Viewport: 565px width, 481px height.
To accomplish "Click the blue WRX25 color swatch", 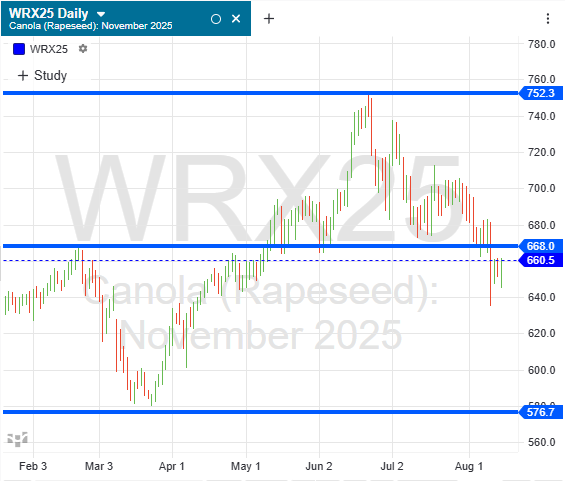I will (19, 49).
